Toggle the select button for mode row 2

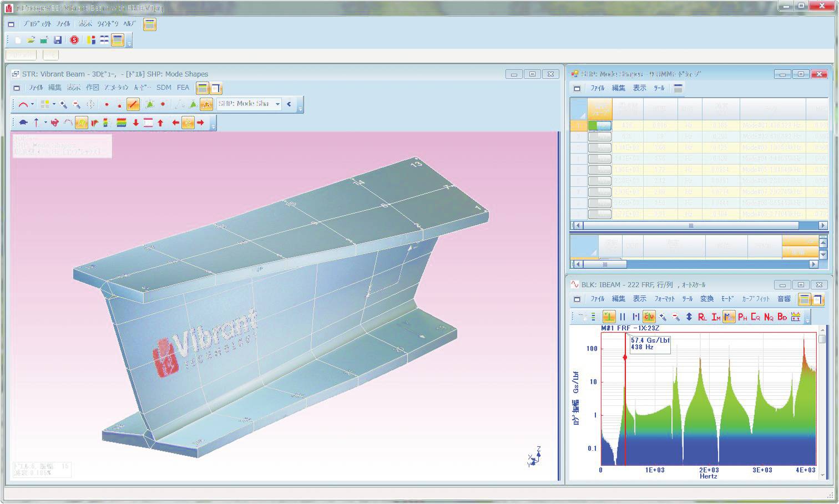tap(599, 136)
